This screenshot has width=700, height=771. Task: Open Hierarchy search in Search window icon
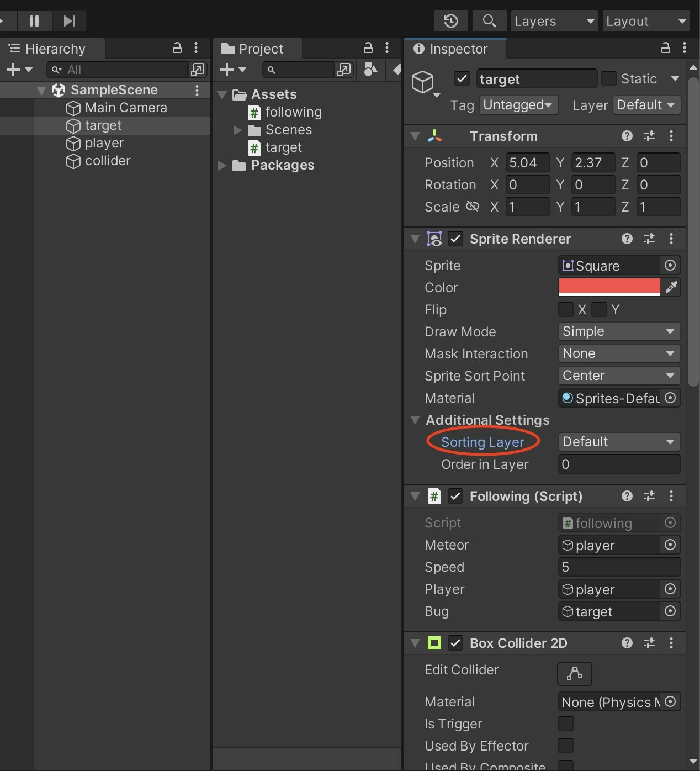(x=197, y=70)
